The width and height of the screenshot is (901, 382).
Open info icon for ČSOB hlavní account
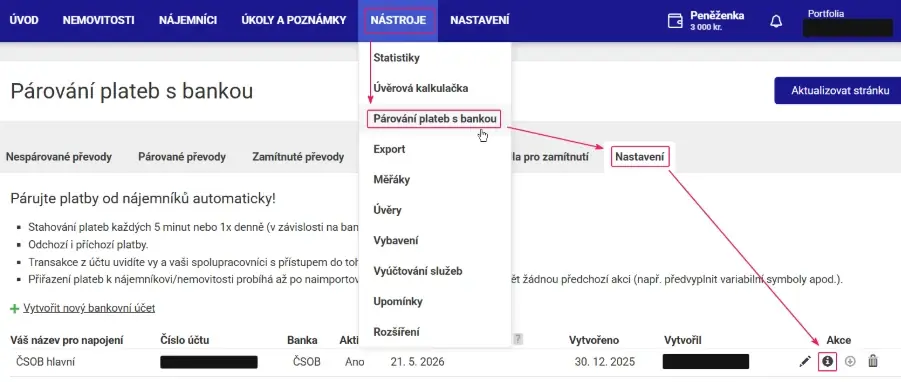click(827, 361)
